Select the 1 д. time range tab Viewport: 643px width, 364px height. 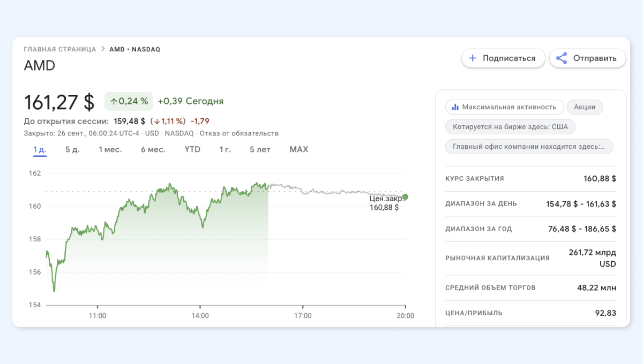[x=40, y=150]
